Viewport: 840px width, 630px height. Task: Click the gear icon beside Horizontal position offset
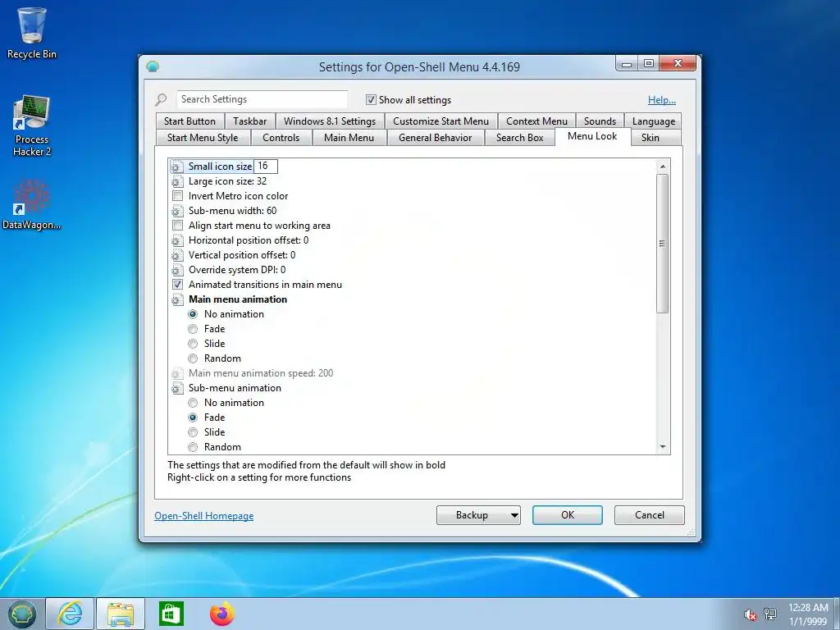click(177, 240)
